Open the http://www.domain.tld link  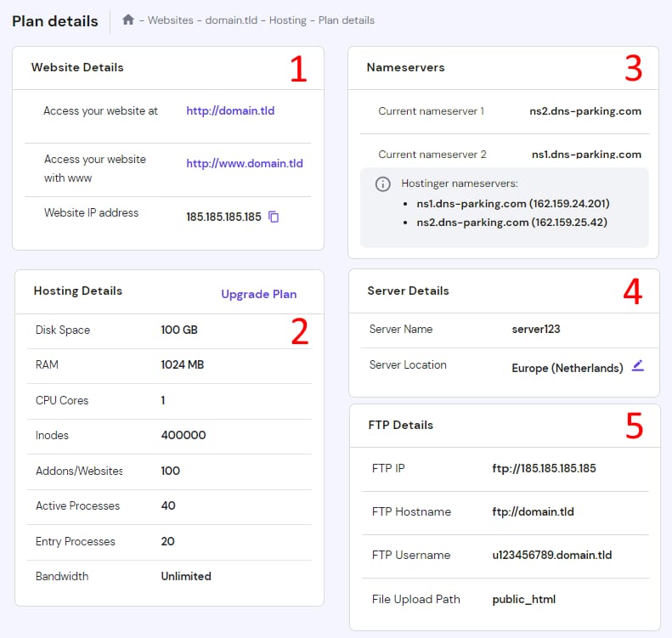[x=245, y=163]
